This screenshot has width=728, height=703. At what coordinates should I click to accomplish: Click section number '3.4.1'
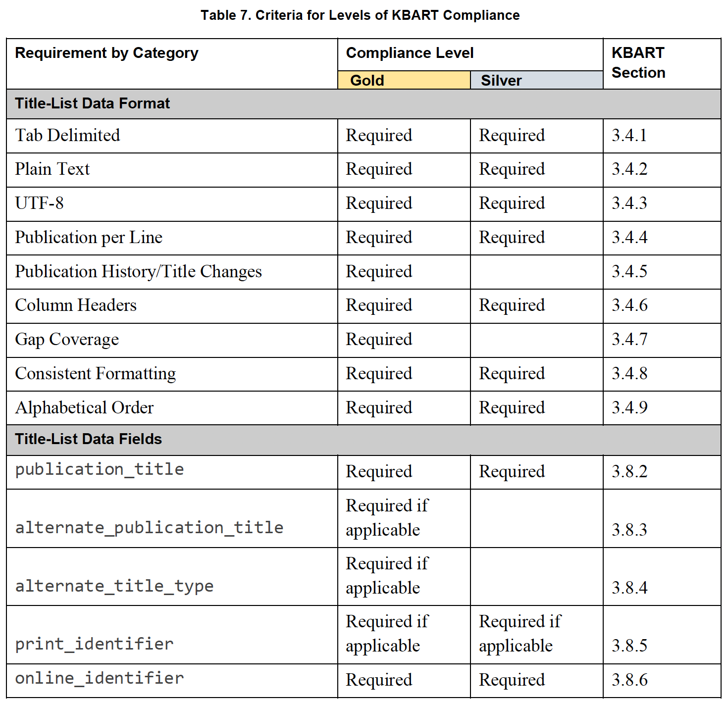click(629, 135)
